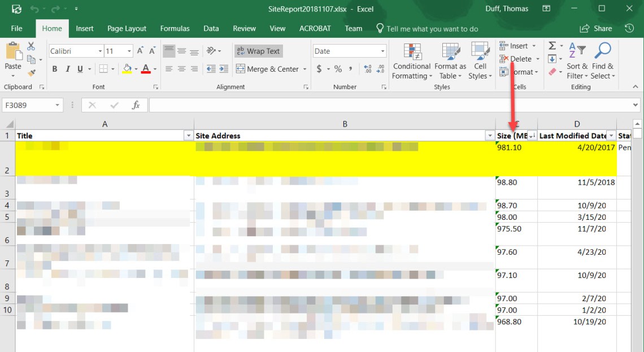Apply bold formatting to selected cell
This screenshot has width=644, height=352.
tap(55, 68)
